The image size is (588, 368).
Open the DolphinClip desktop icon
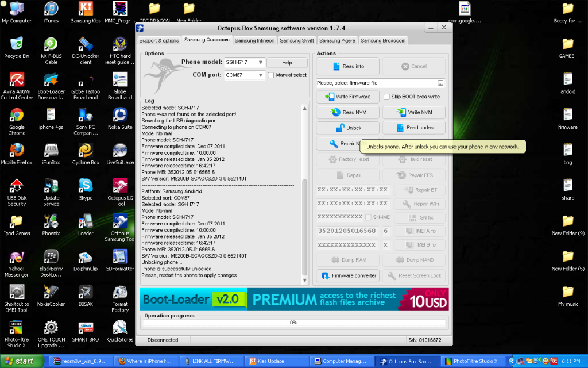pyautogui.click(x=86, y=260)
